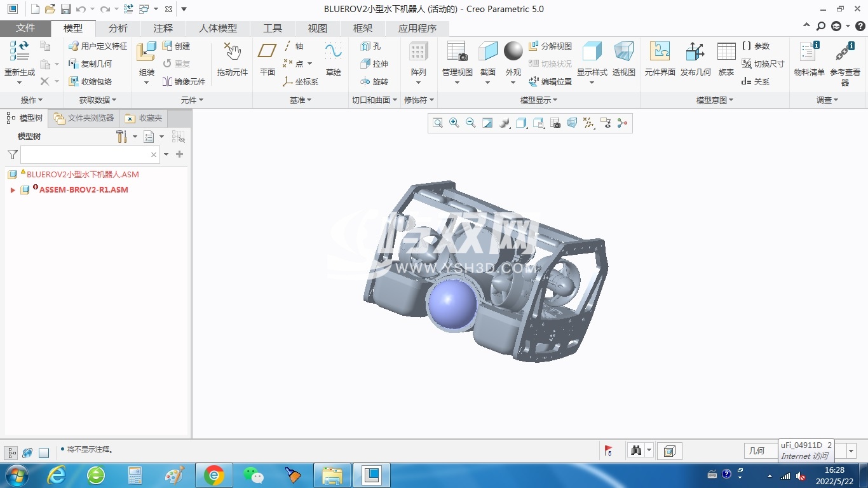The height and width of the screenshot is (488, 868).
Task: Click the 镜像元件 mirror component button
Action: (x=184, y=82)
